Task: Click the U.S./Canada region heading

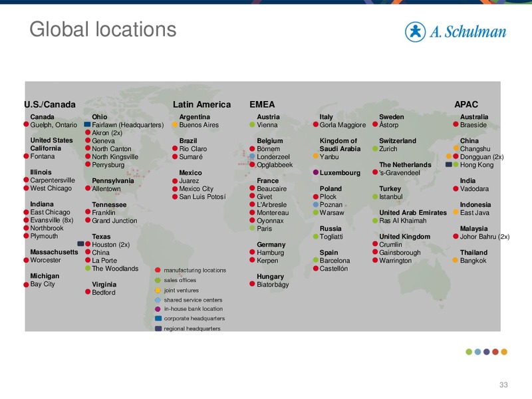Action: 50,104
